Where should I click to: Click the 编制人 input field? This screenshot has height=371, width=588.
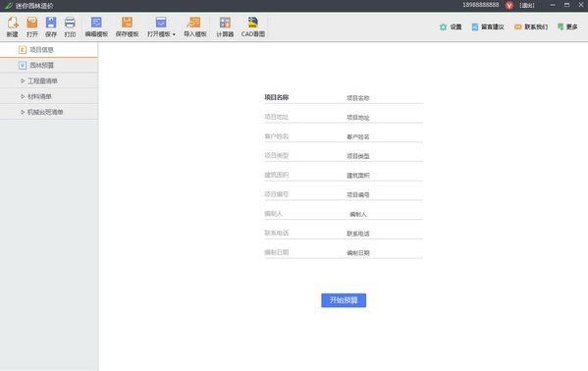point(385,214)
